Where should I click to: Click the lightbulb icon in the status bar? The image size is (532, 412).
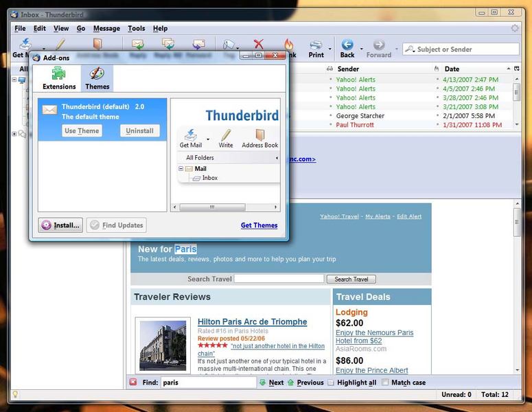pos(15,394)
